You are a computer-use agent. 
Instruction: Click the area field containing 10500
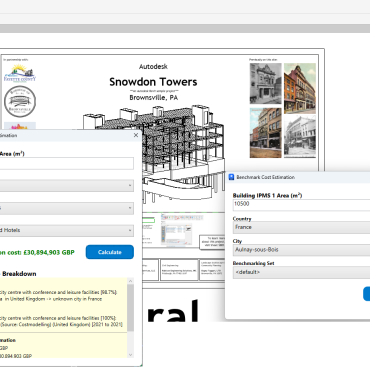(301, 205)
